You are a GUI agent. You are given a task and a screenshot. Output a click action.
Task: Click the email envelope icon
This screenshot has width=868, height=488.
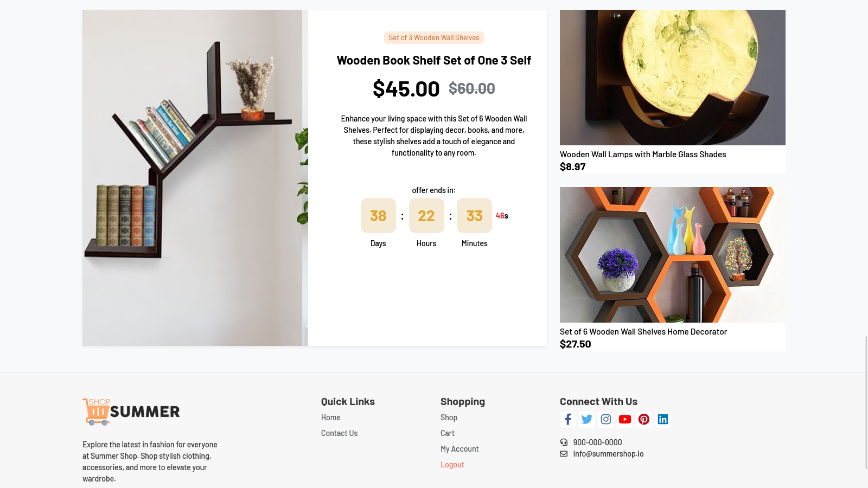(x=564, y=454)
